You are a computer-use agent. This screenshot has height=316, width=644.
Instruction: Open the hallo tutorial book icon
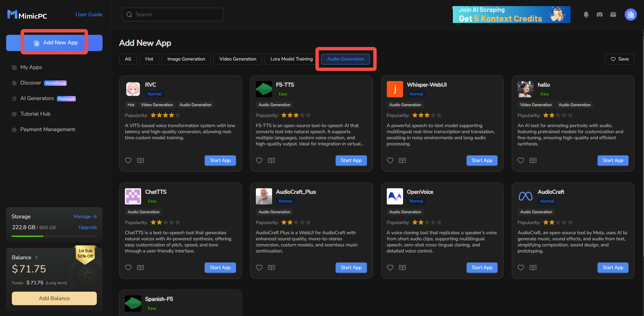tap(533, 161)
